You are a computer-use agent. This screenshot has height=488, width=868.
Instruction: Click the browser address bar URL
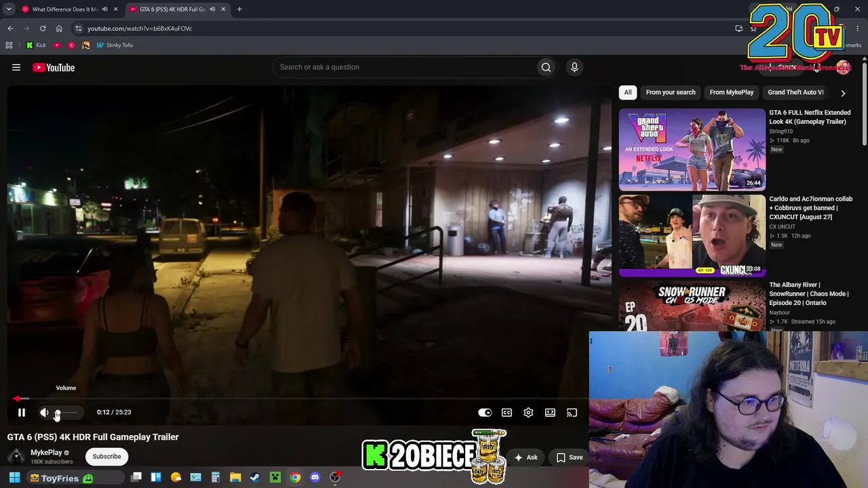tap(140, 28)
